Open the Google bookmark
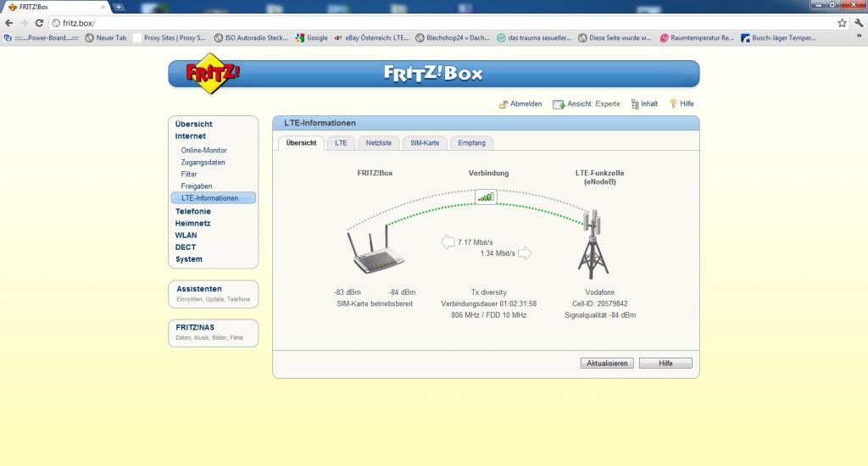Viewport: 868px width, 466px height. click(312, 38)
